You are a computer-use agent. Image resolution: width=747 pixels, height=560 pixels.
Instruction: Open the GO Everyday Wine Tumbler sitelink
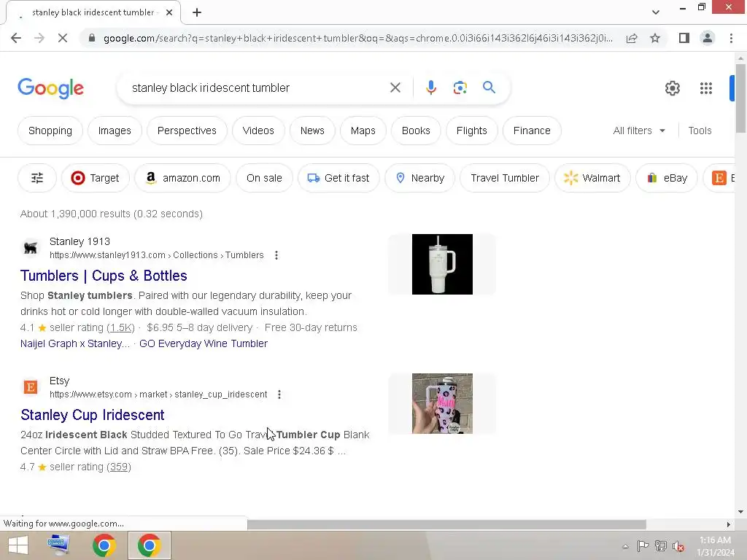pyautogui.click(x=204, y=343)
